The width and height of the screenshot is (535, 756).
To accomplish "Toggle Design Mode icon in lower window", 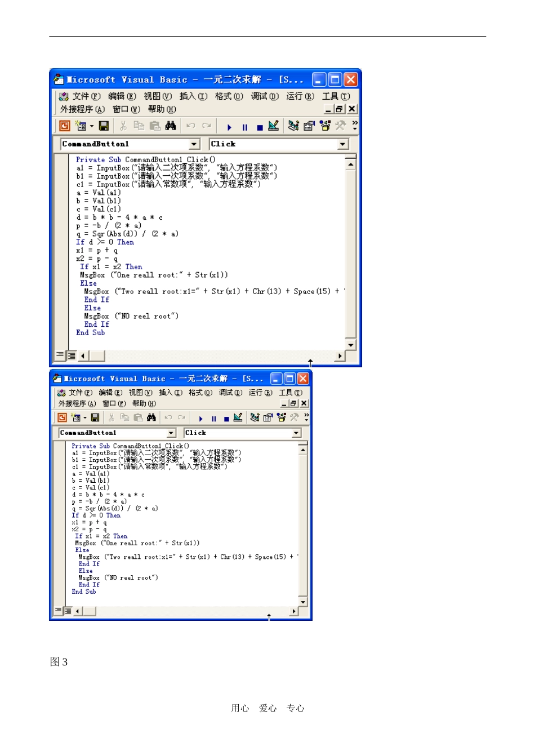I will point(238,417).
